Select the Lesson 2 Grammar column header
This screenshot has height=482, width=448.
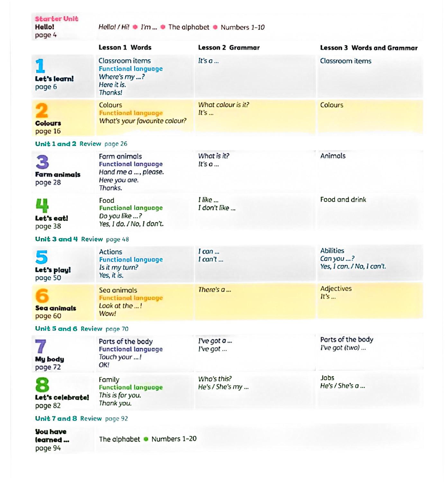(228, 48)
